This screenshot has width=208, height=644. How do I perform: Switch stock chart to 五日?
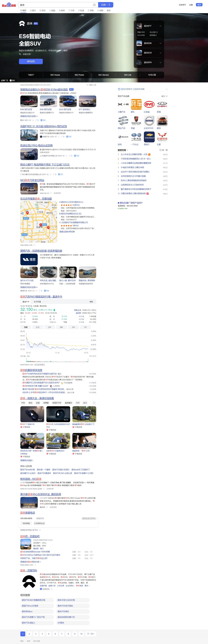point(37,327)
